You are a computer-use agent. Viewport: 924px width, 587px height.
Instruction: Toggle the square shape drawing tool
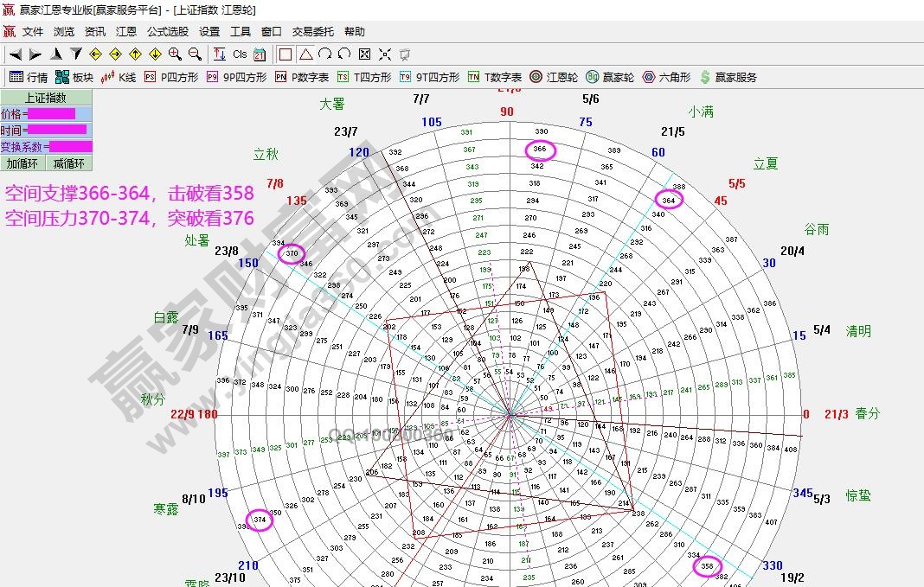pos(286,54)
